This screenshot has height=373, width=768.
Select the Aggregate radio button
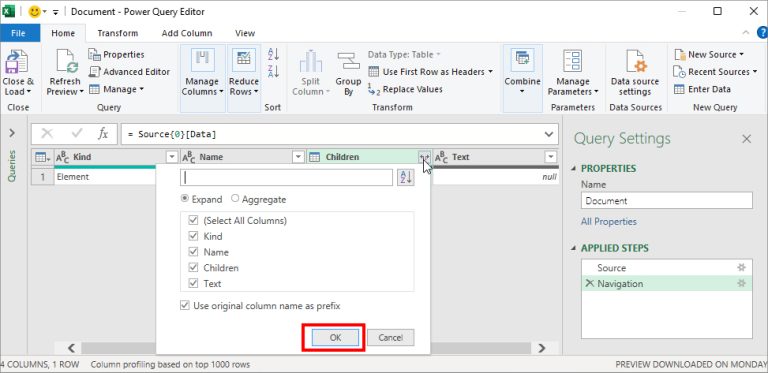click(x=235, y=199)
